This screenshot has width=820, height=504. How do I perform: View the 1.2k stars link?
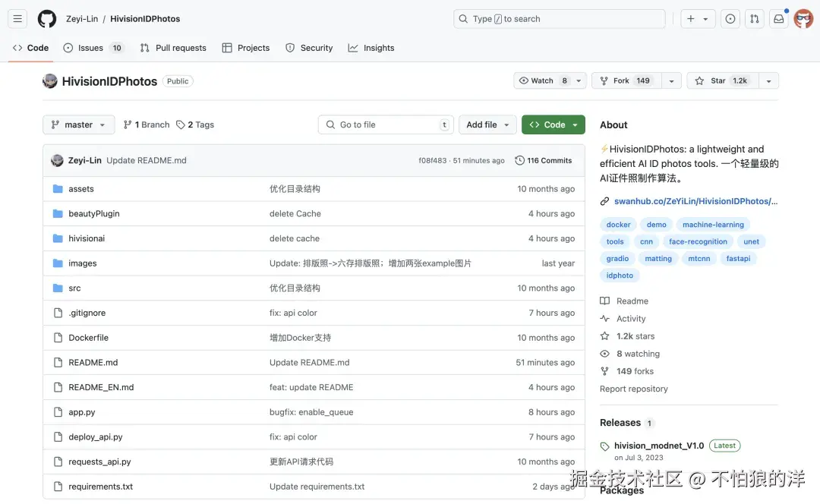tap(627, 336)
